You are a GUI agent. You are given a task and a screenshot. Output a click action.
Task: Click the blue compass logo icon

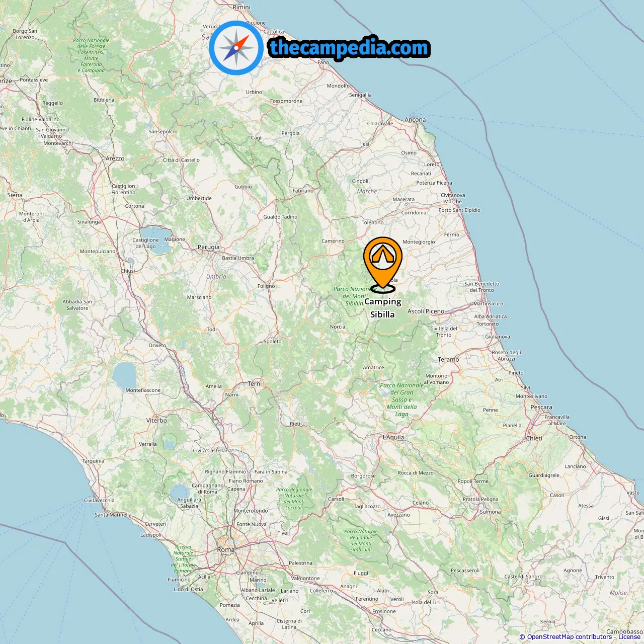coord(236,48)
